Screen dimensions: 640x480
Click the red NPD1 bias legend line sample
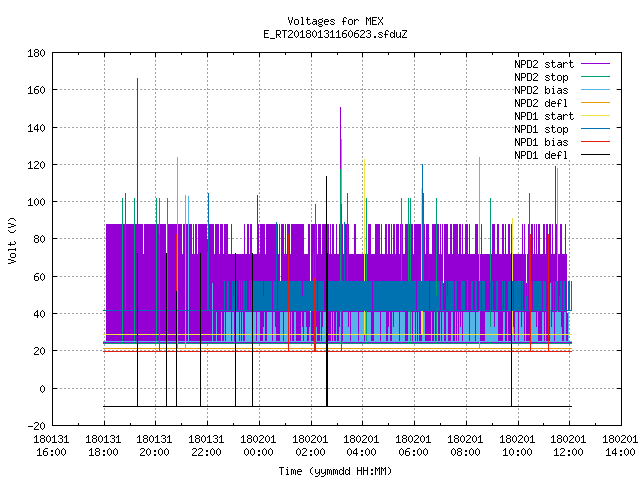click(x=596, y=142)
